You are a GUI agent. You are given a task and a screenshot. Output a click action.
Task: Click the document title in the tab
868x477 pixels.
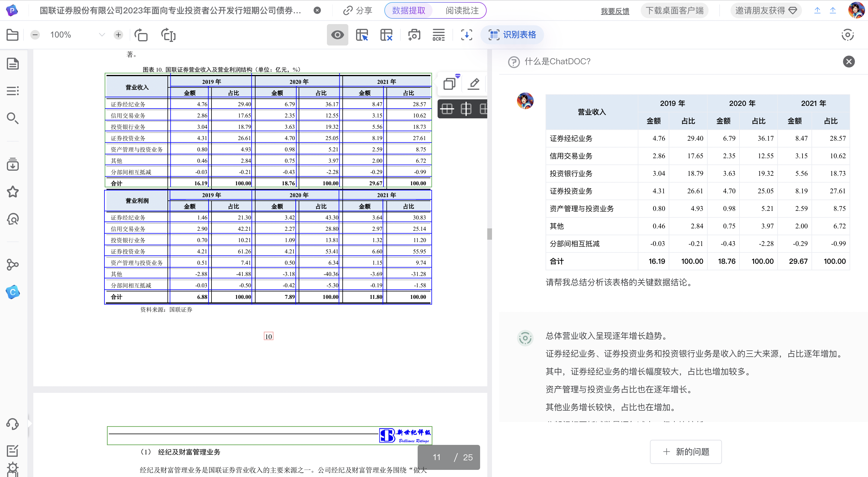[x=170, y=10]
